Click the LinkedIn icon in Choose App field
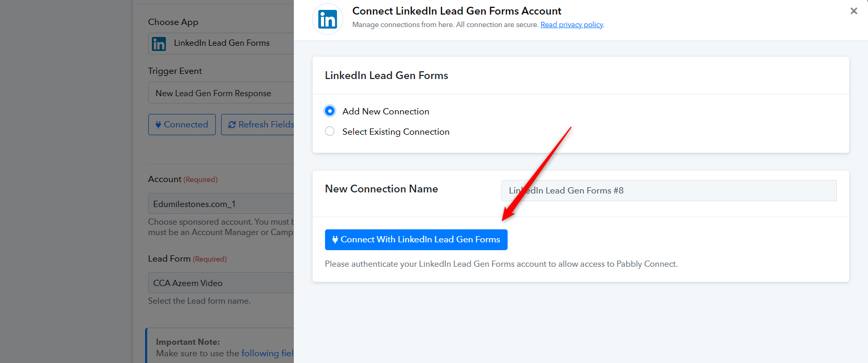Viewport: 868px width, 363px height. pos(159,44)
